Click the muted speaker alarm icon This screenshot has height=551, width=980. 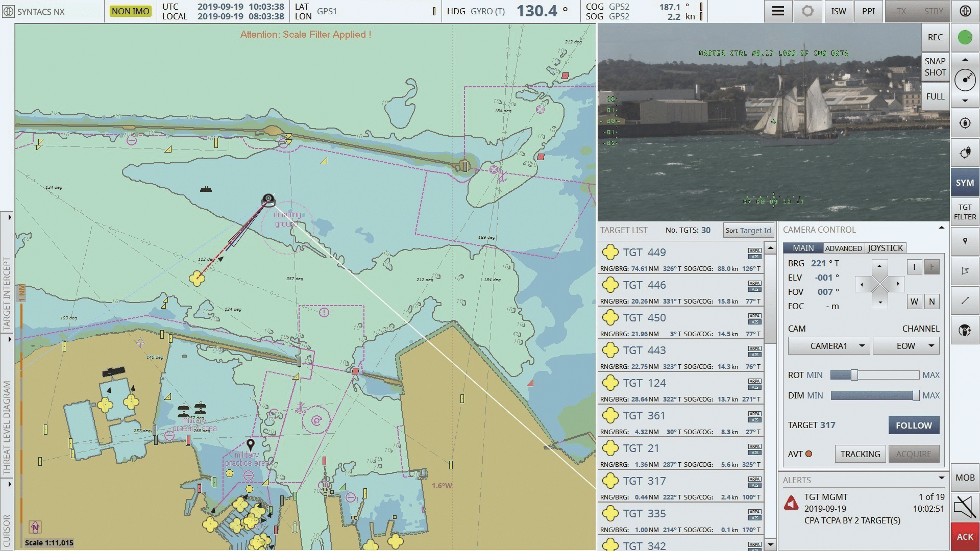click(x=965, y=507)
